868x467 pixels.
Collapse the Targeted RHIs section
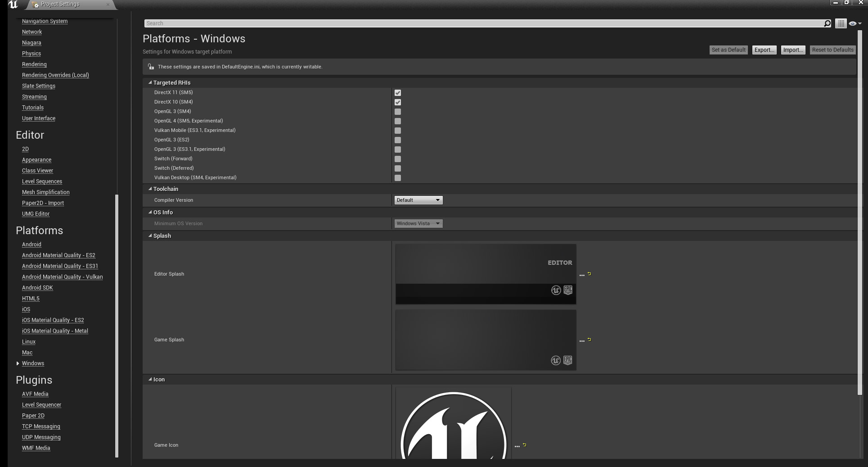150,83
